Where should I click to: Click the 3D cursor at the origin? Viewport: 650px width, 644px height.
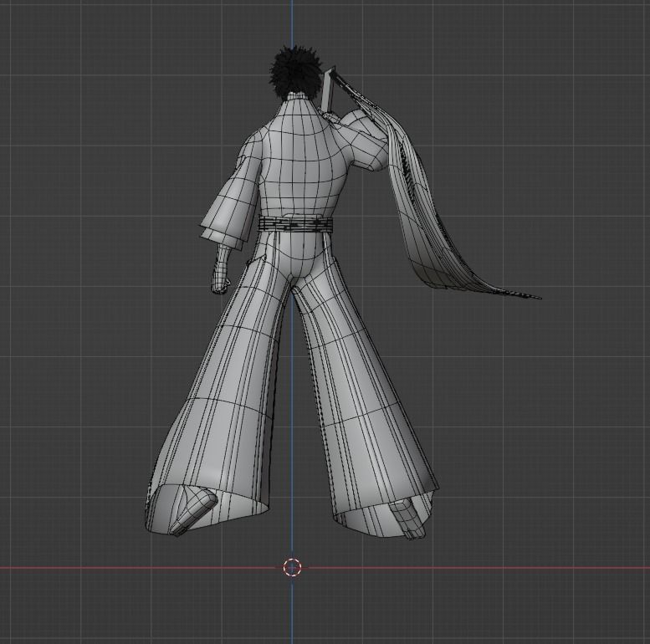point(292,567)
